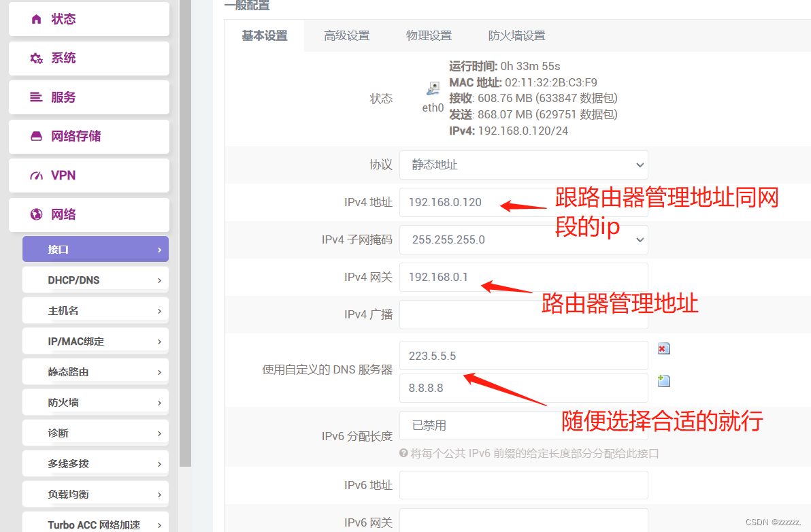Screen dimensions: 811x532
Task: Click the DNS field containing 223.5.5.5
Action: [x=523, y=356]
